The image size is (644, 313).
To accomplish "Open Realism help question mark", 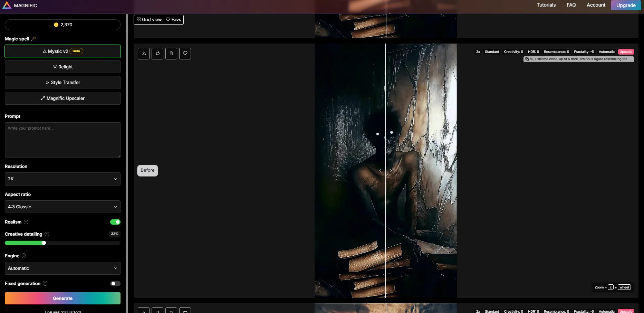I will [x=26, y=222].
